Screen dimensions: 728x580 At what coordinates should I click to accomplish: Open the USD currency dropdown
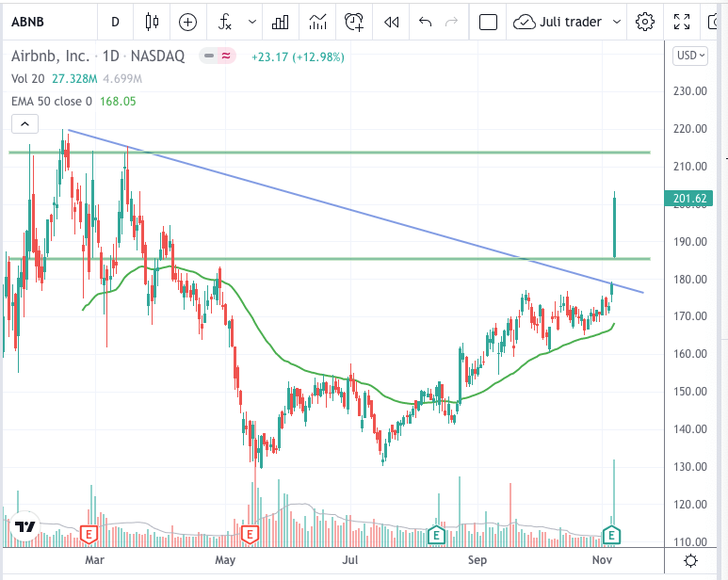[690, 56]
